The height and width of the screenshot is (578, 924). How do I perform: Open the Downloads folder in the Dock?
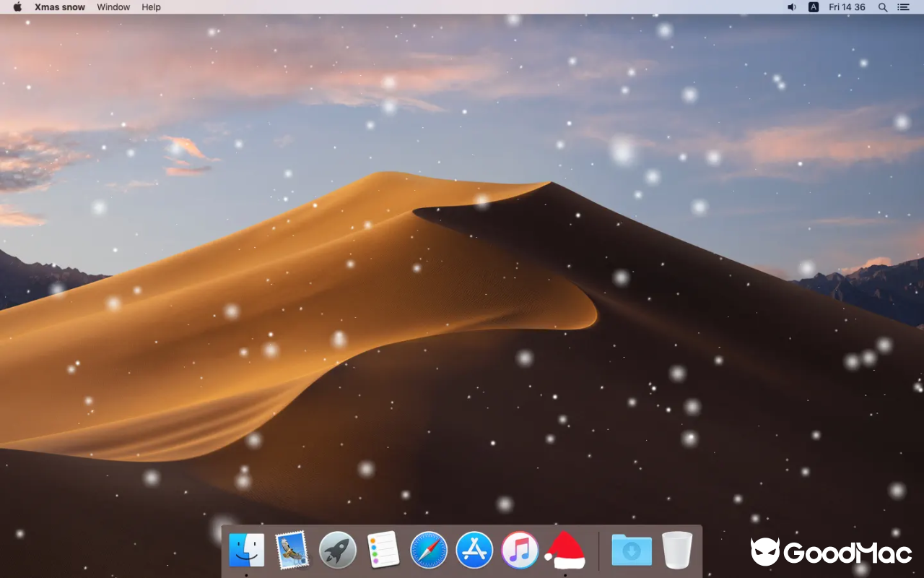tap(630, 550)
